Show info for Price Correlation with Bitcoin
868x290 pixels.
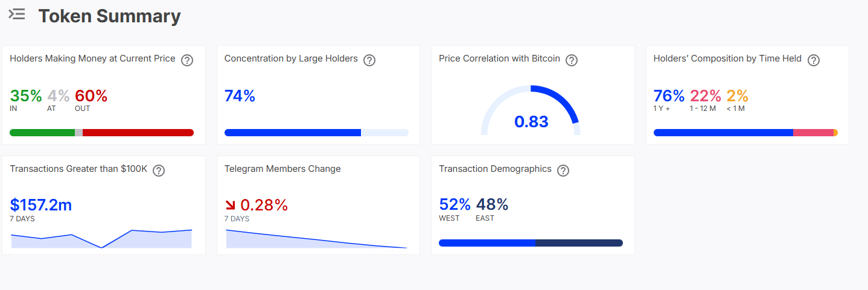click(572, 60)
